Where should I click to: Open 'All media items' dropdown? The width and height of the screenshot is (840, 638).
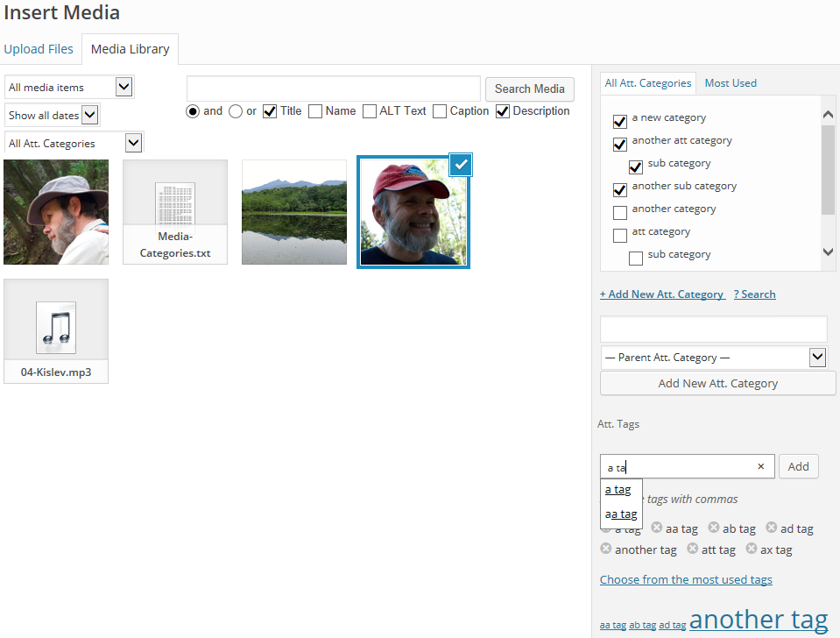(69, 87)
